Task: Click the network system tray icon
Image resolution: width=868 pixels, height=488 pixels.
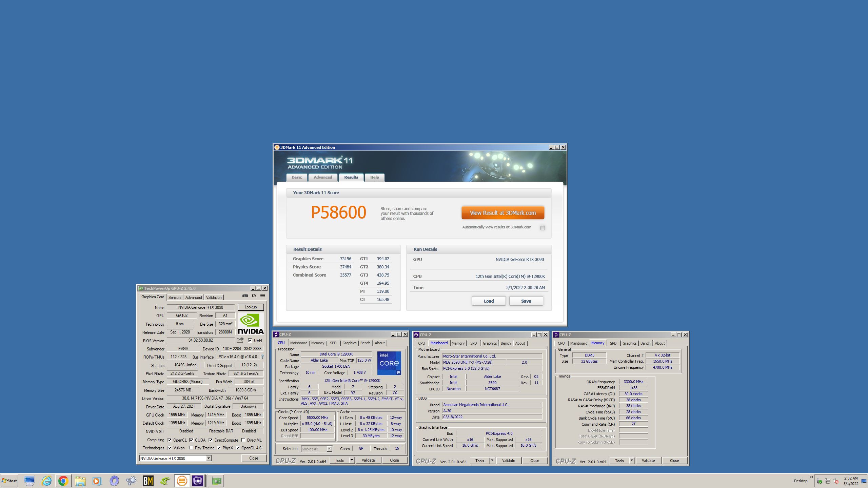Action: click(x=828, y=481)
